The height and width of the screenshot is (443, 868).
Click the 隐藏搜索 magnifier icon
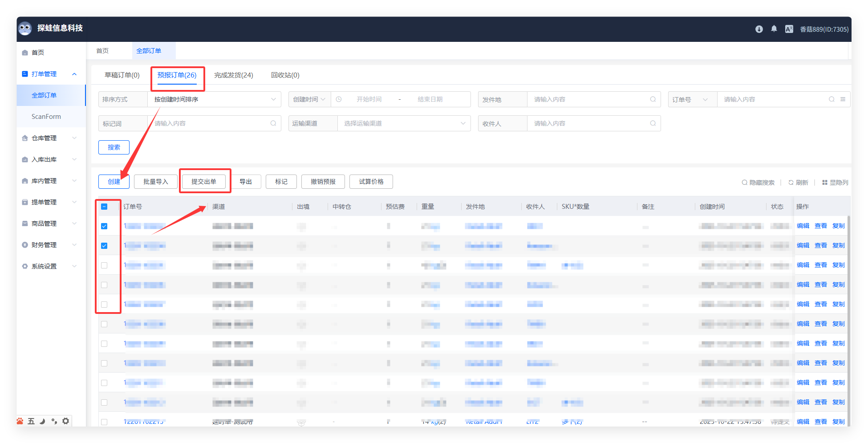(744, 183)
